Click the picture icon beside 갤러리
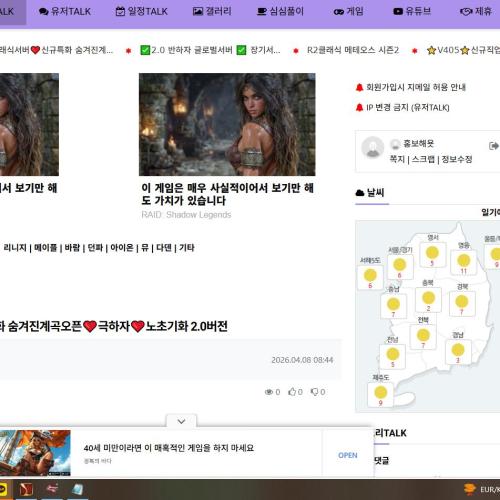500x500 pixels. [x=198, y=12]
